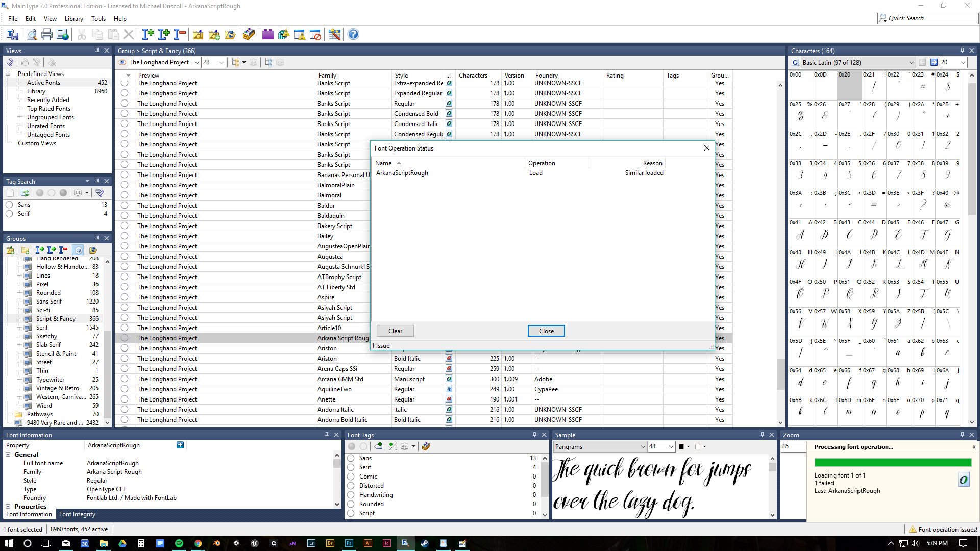The image size is (980, 551).
Task: Open the Tag manager box icon in toolbar
Action: (x=249, y=35)
